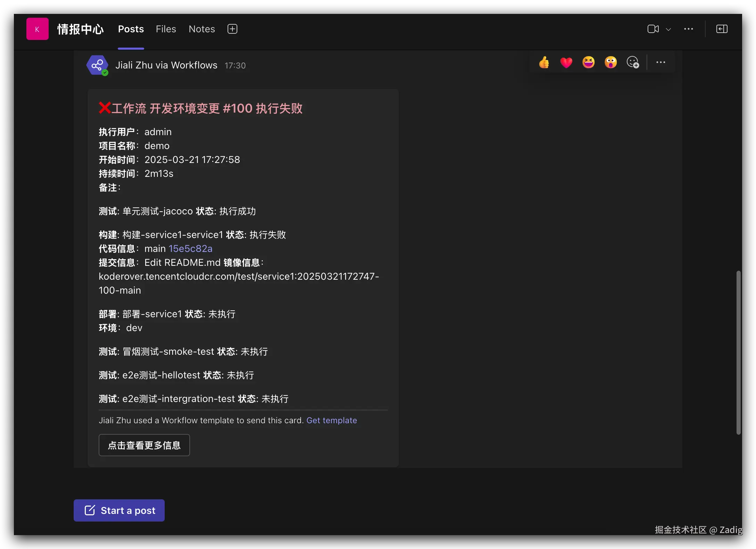Open the Get template link
Image resolution: width=756 pixels, height=549 pixels.
(331, 420)
